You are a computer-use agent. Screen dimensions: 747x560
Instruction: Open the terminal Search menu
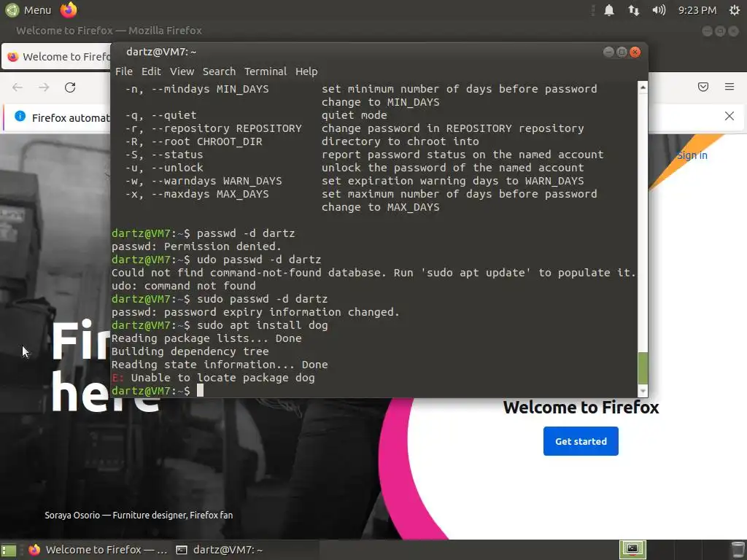[x=219, y=71]
